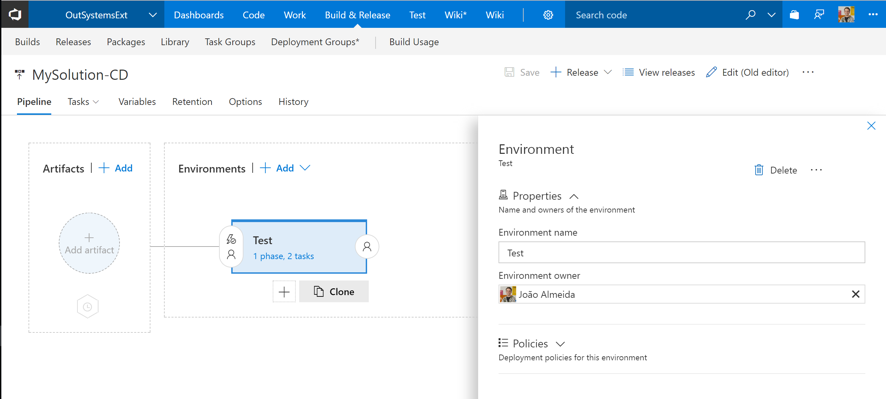Open the Dashboards hub
The height and width of the screenshot is (399, 886).
[198, 15]
